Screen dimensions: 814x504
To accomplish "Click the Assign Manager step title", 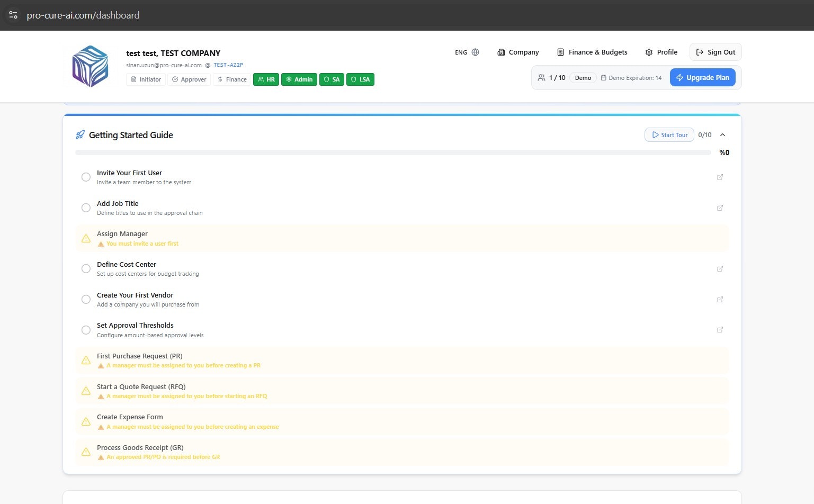I will click(x=122, y=234).
